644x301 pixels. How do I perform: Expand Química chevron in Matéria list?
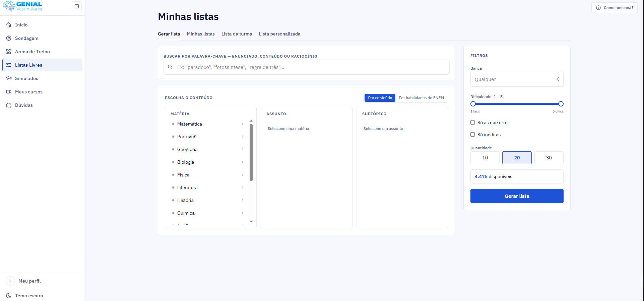pos(243,213)
